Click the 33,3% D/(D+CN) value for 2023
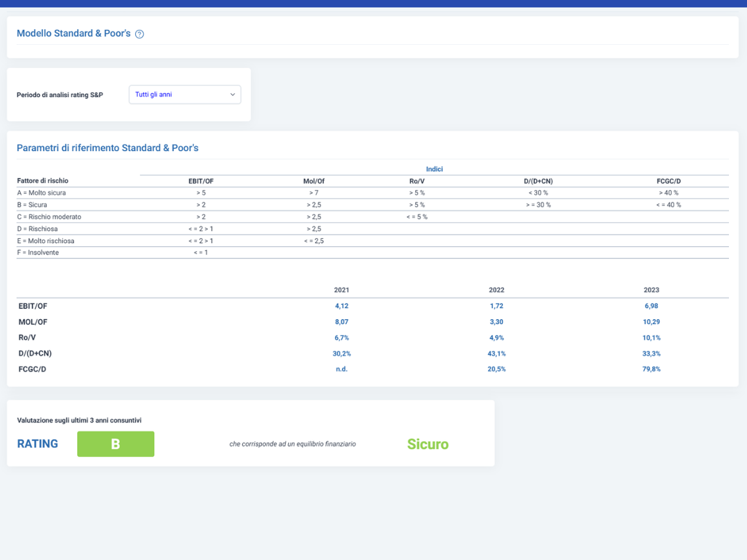This screenshot has height=560, width=747. [x=652, y=353]
